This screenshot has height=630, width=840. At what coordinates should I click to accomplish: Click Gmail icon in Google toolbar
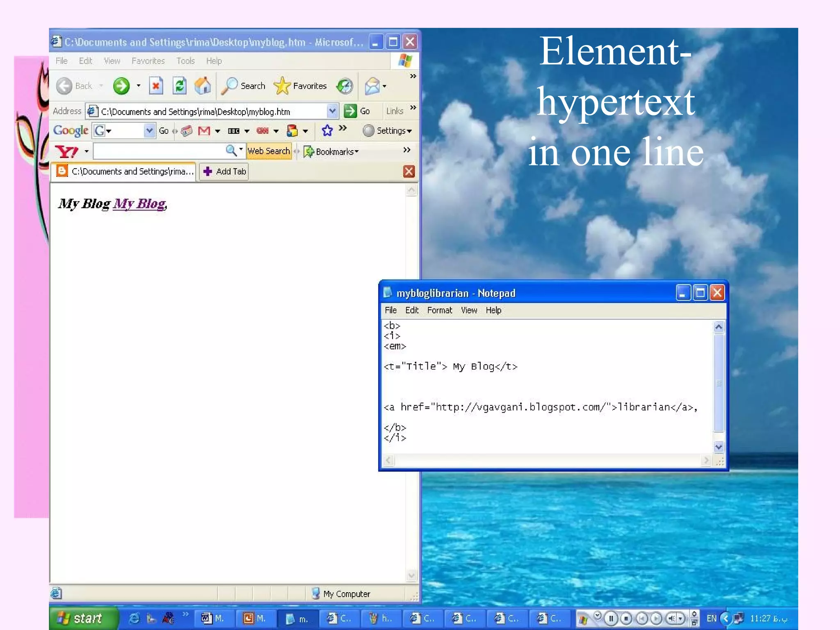pyautogui.click(x=204, y=131)
